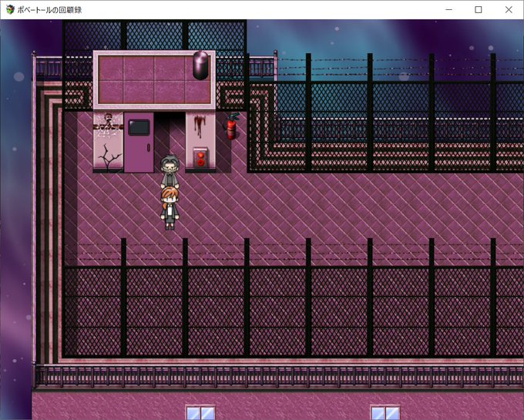Screen dimensions: 524x420
Task: Click the bloodstain on the wall
Action: pyautogui.click(x=200, y=126)
